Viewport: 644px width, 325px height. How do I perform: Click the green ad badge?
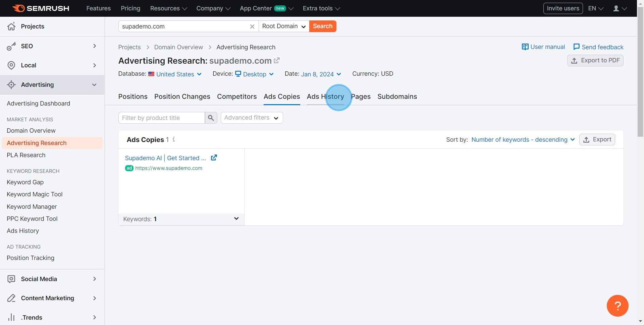tap(129, 168)
